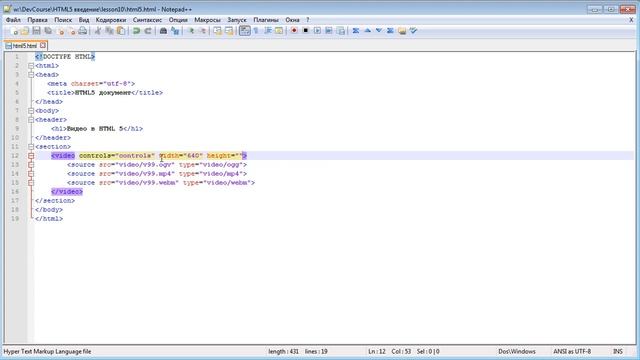This screenshot has width=640, height=360.
Task: Collapse the body block fold on line 7
Action: click(31, 111)
